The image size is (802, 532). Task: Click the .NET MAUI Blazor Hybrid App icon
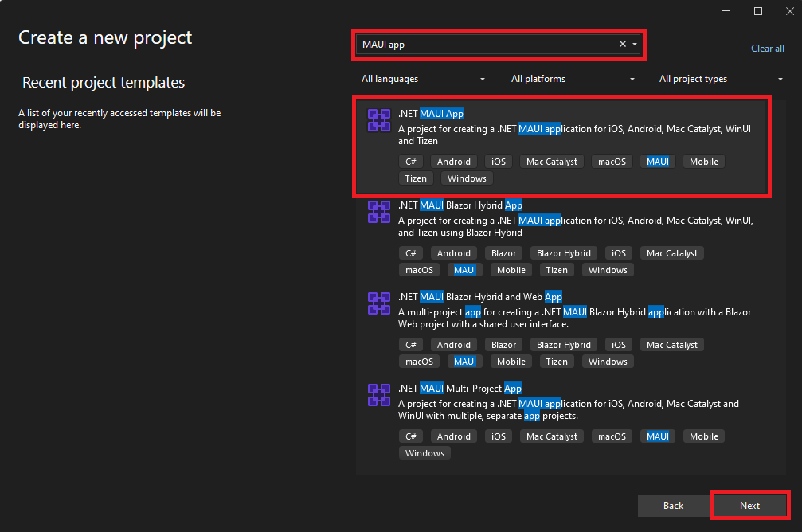[x=378, y=212]
